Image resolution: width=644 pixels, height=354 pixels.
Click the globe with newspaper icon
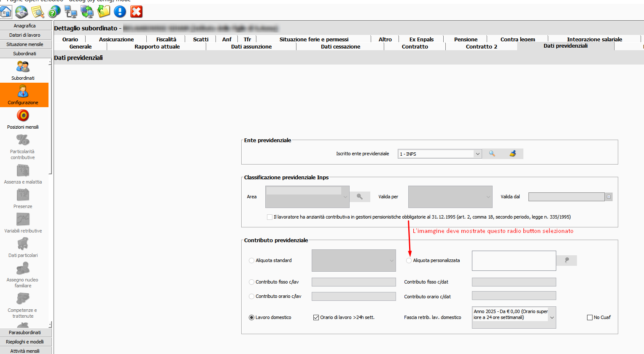22,12
